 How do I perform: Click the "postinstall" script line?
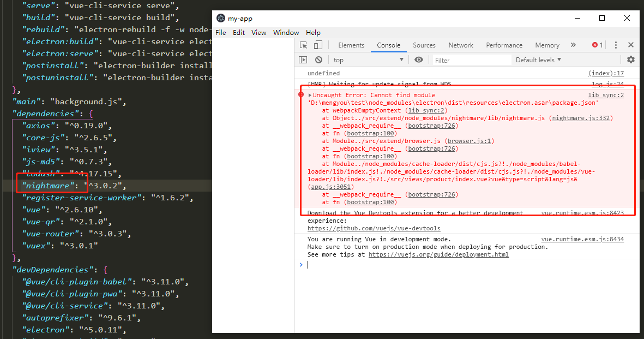click(x=117, y=66)
